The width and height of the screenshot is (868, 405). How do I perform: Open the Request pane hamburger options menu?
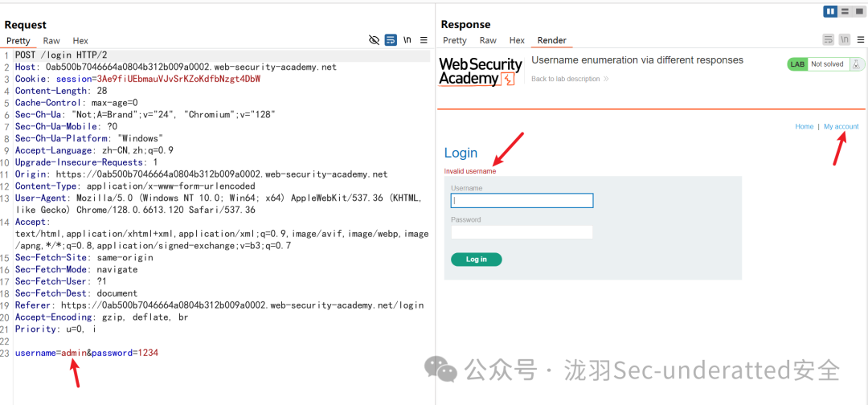(424, 40)
